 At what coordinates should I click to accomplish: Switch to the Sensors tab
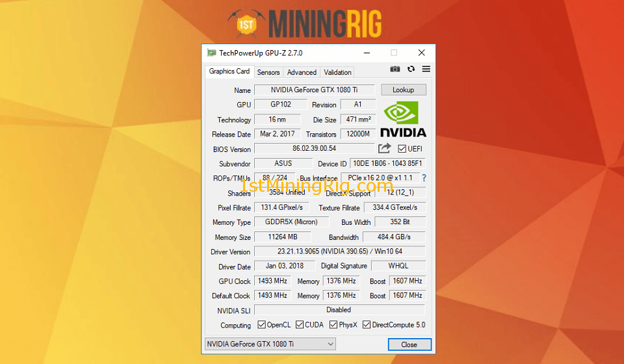268,72
